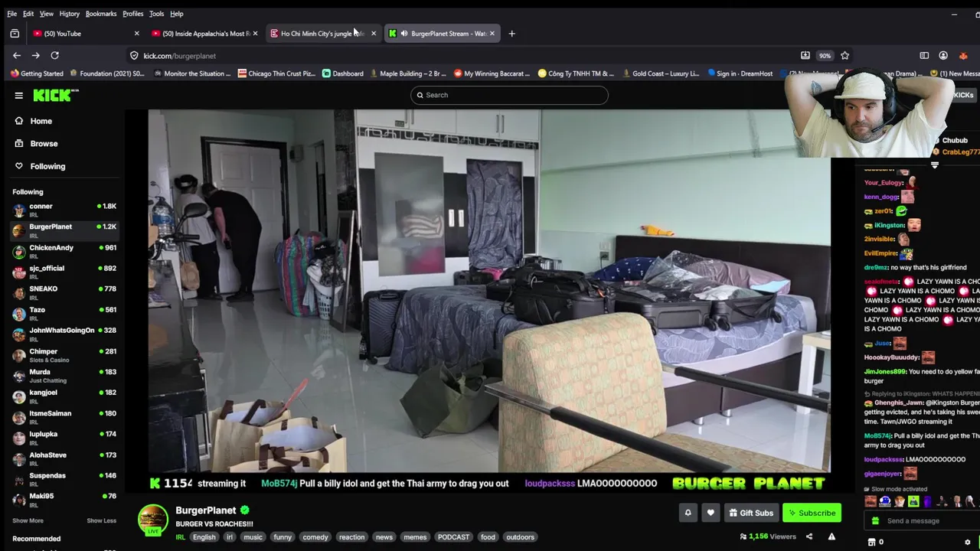Image resolution: width=980 pixels, height=551 pixels.
Task: Click the browser back arrow
Action: click(17, 55)
